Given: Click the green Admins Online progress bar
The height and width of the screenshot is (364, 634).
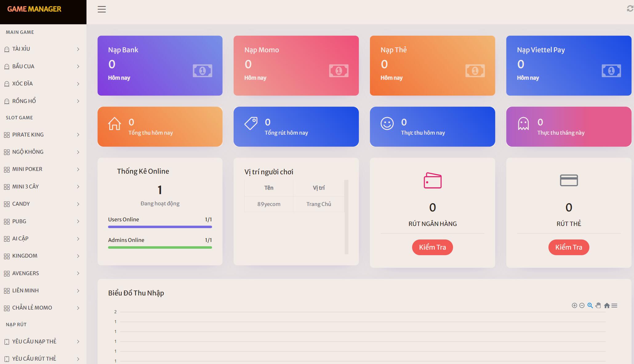Looking at the screenshot, I should coord(160,247).
